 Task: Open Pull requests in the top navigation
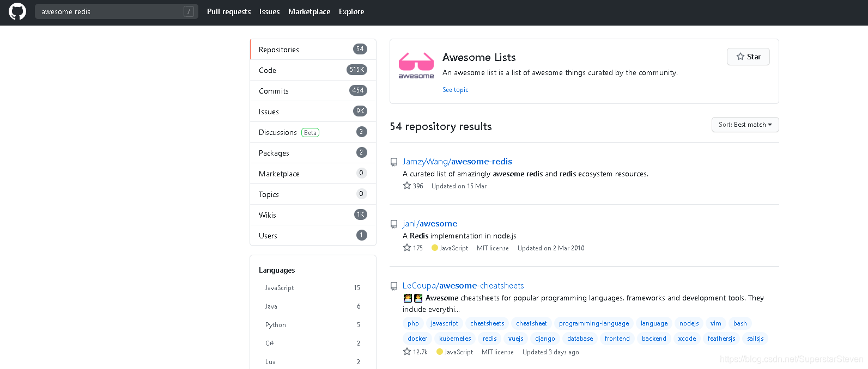tap(229, 11)
